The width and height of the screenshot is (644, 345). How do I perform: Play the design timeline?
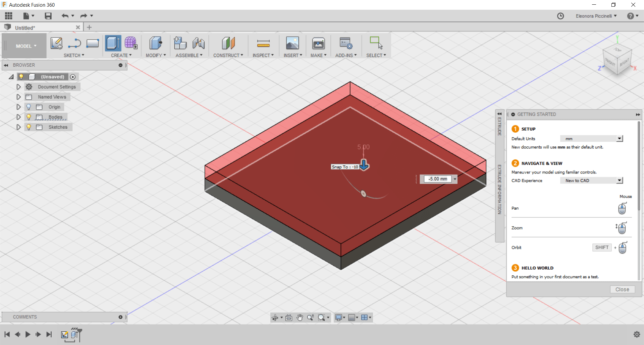[x=28, y=334]
